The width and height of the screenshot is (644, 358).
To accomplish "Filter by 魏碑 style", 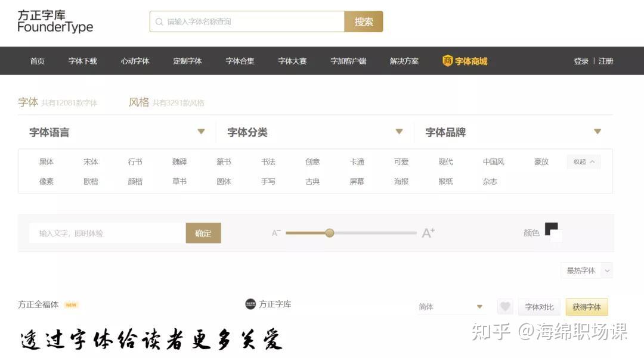I will [x=179, y=161].
